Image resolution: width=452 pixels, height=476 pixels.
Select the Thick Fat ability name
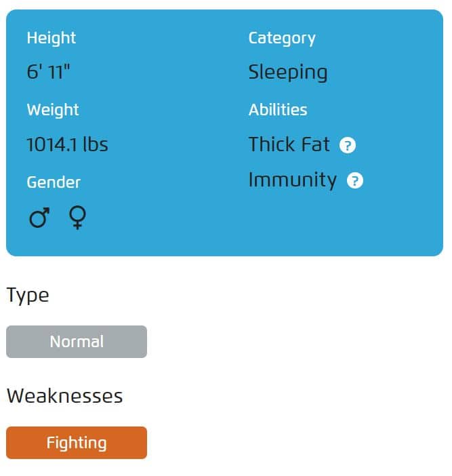pos(289,144)
